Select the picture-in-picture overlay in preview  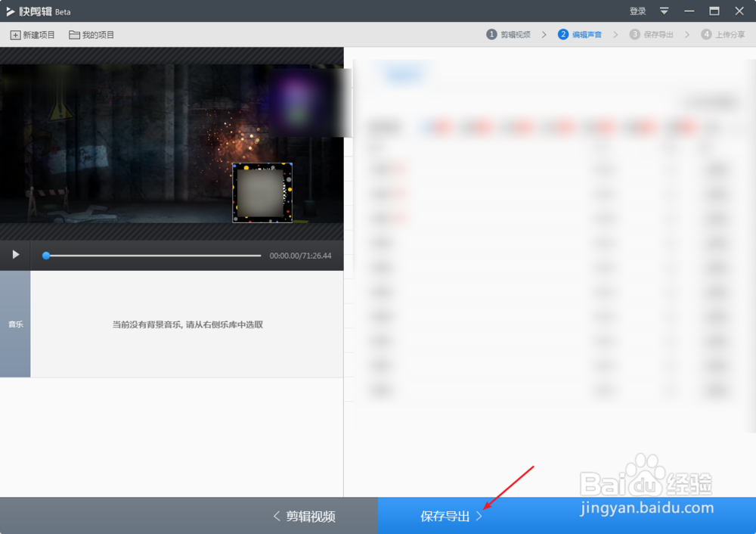coord(262,192)
